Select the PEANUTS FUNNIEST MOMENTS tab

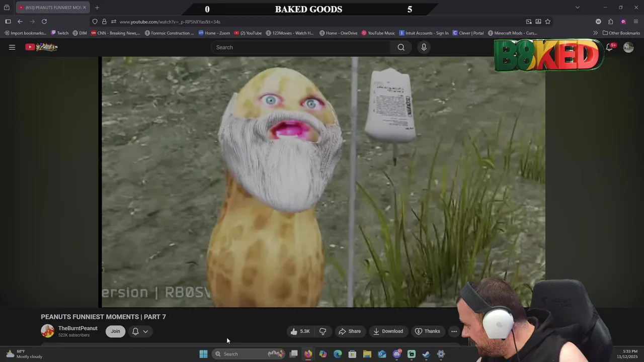[52, 8]
